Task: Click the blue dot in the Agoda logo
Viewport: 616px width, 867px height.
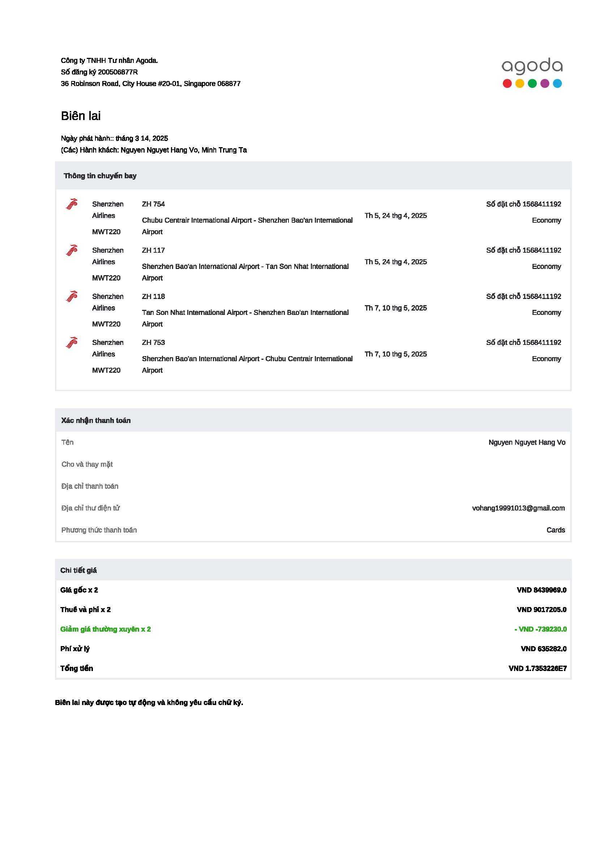Action: click(x=557, y=84)
